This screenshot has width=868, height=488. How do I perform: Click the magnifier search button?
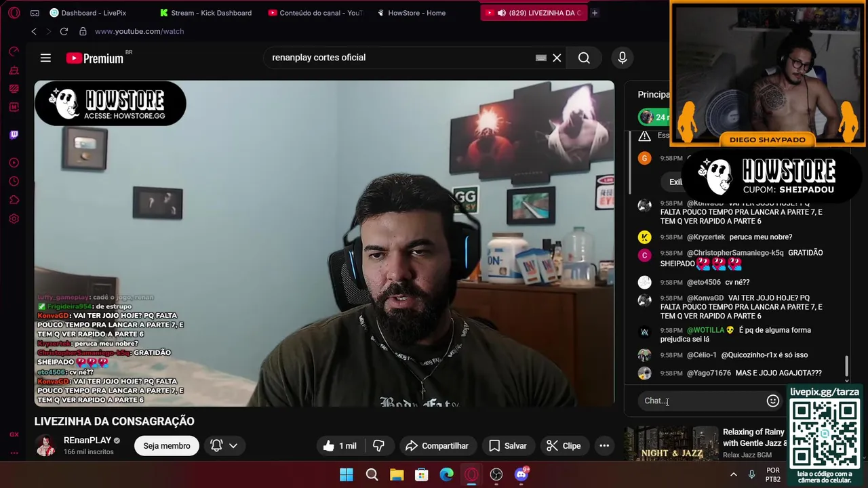coord(584,58)
